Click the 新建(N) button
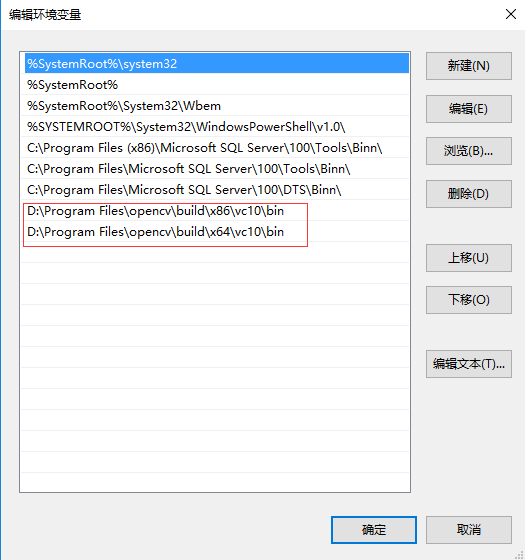The width and height of the screenshot is (525, 560). tap(469, 66)
